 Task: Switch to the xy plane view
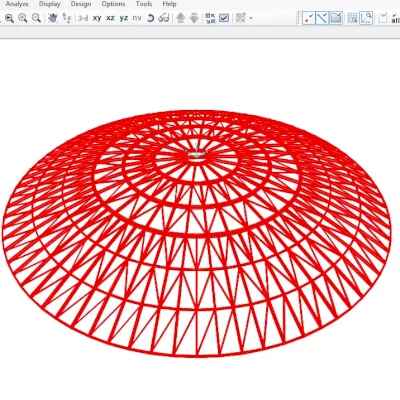coord(97,18)
